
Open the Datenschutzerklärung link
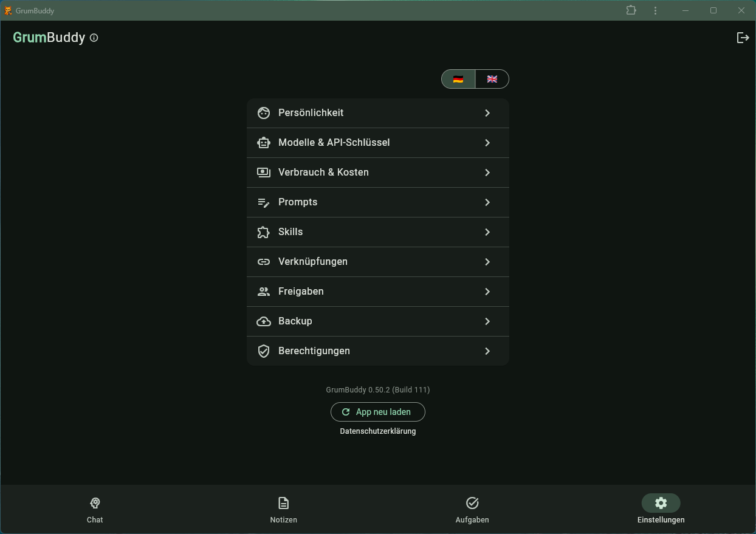click(x=378, y=431)
